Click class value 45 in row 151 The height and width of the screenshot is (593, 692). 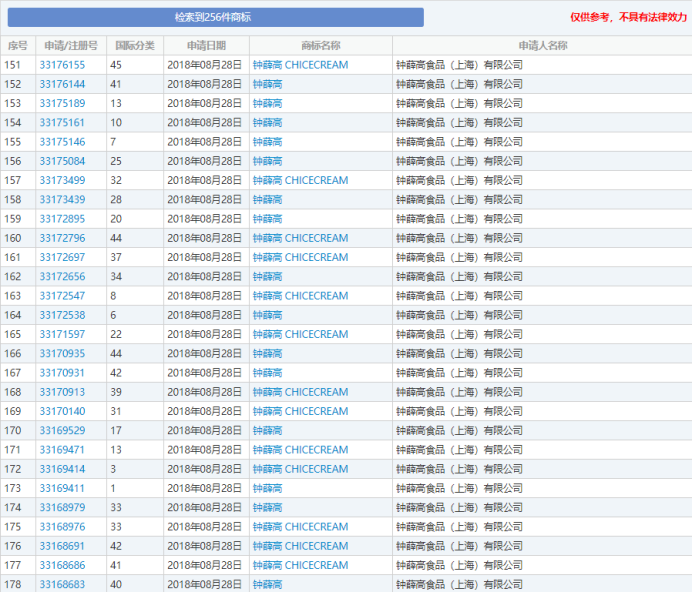coord(116,65)
